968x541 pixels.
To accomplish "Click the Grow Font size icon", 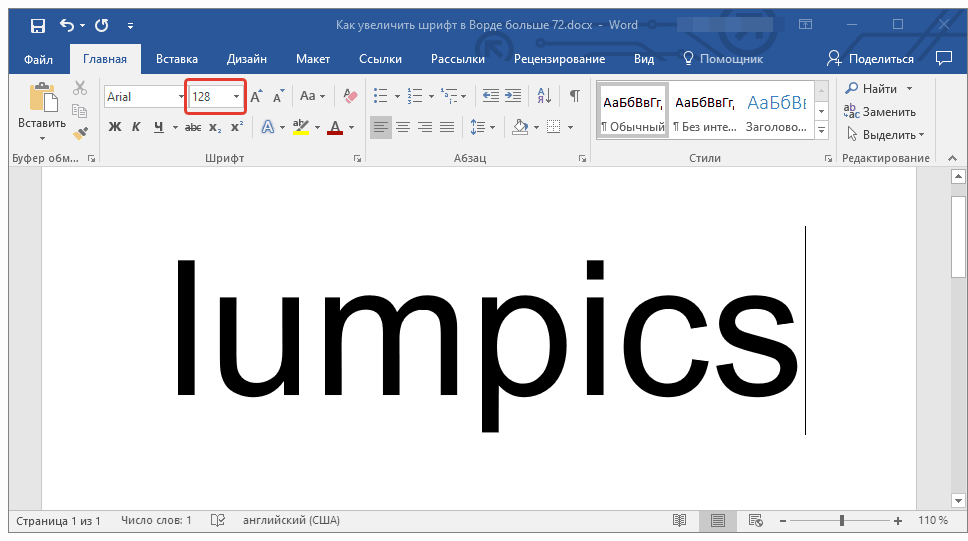I will pyautogui.click(x=257, y=96).
